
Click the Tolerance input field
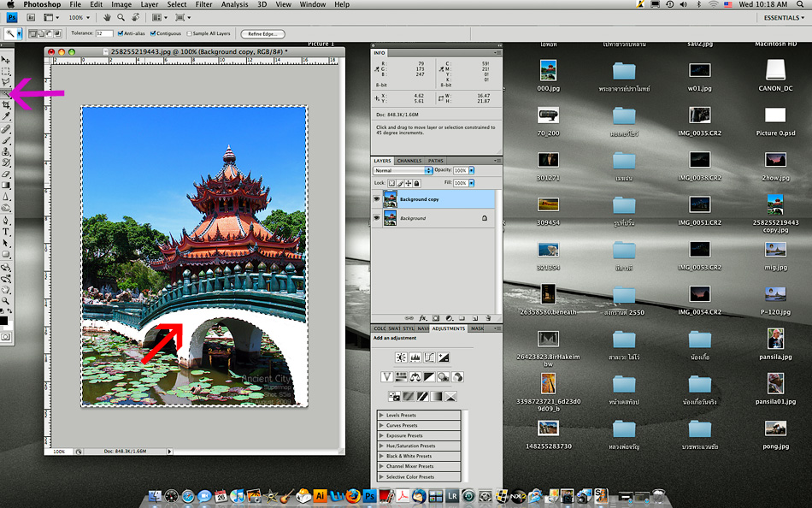click(104, 33)
